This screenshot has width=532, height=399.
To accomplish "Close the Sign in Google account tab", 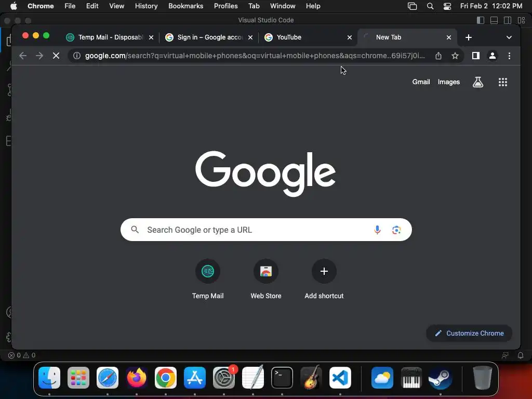I will coord(250,37).
